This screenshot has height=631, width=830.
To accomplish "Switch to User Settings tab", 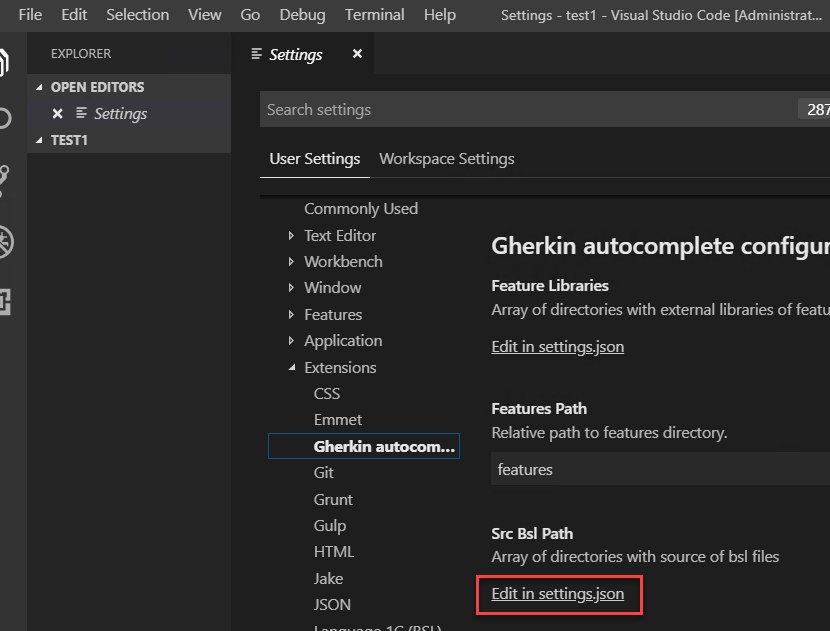I will (x=314, y=159).
